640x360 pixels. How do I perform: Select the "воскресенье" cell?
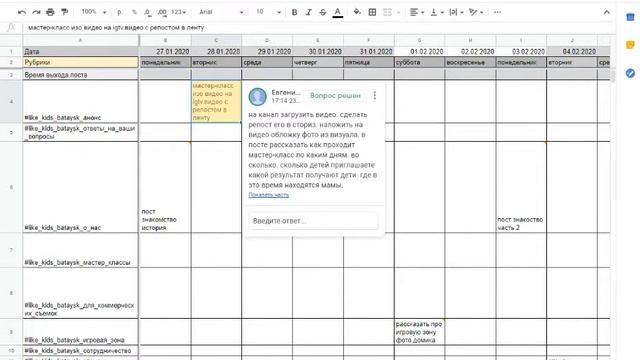pos(470,62)
